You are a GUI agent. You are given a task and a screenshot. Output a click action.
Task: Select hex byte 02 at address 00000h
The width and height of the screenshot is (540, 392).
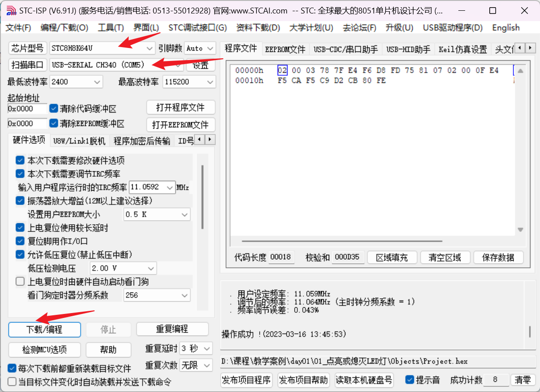[x=282, y=70]
